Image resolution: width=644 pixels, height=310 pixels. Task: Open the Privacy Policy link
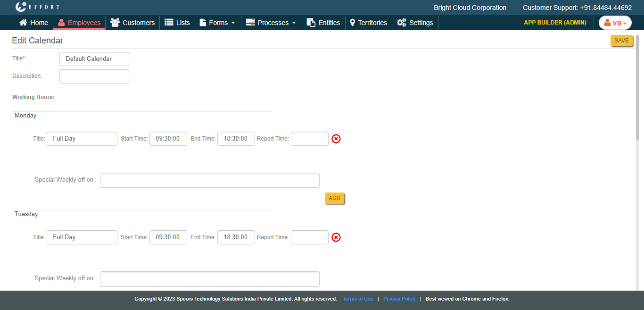tap(399, 299)
